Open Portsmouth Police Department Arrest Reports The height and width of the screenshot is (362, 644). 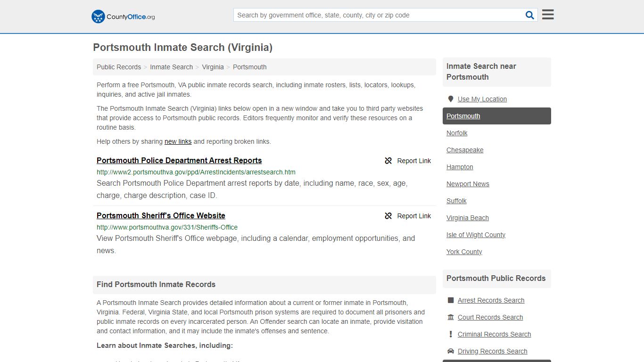(x=179, y=160)
